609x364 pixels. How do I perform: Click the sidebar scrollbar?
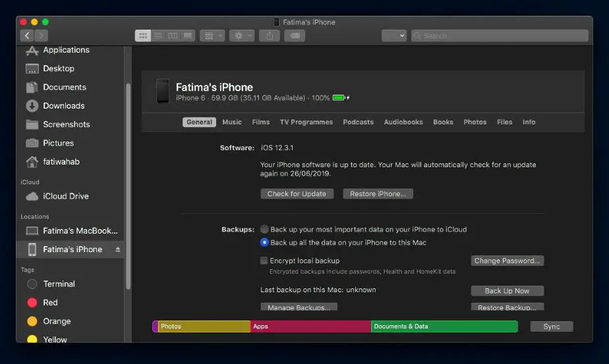click(x=128, y=186)
